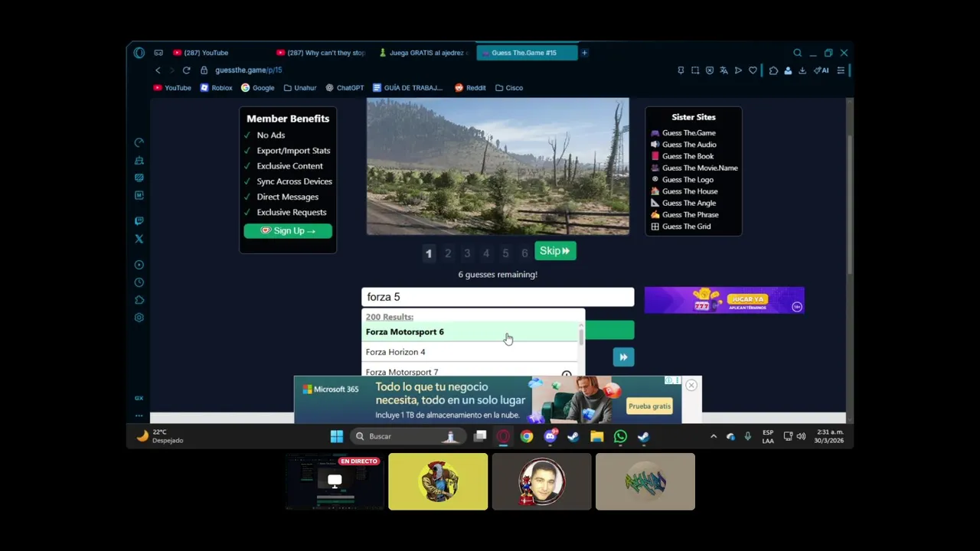Switch to "Juega GRATIS al ajedrez" tab

tap(425, 53)
